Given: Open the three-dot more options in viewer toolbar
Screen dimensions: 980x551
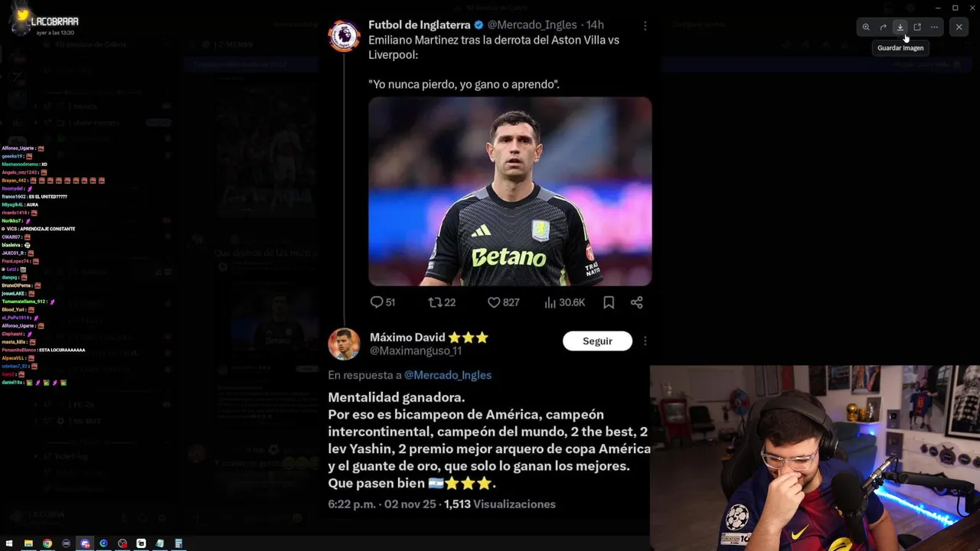Looking at the screenshot, I should click(x=934, y=27).
